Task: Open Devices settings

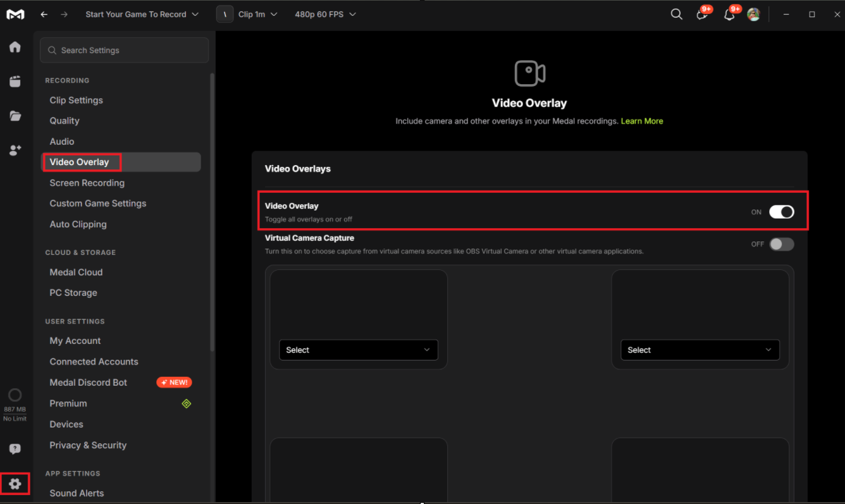Action: [x=121, y=424]
